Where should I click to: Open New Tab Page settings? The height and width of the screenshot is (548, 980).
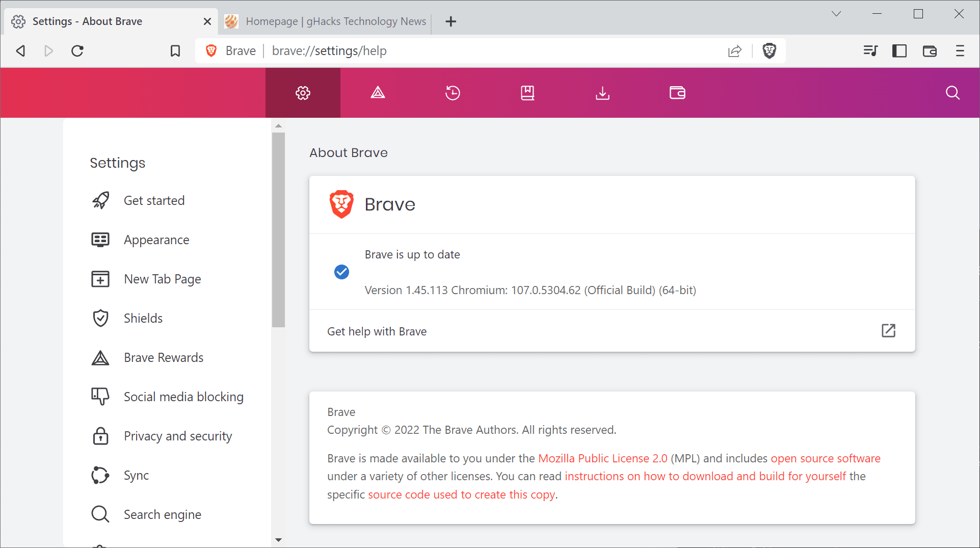163,279
